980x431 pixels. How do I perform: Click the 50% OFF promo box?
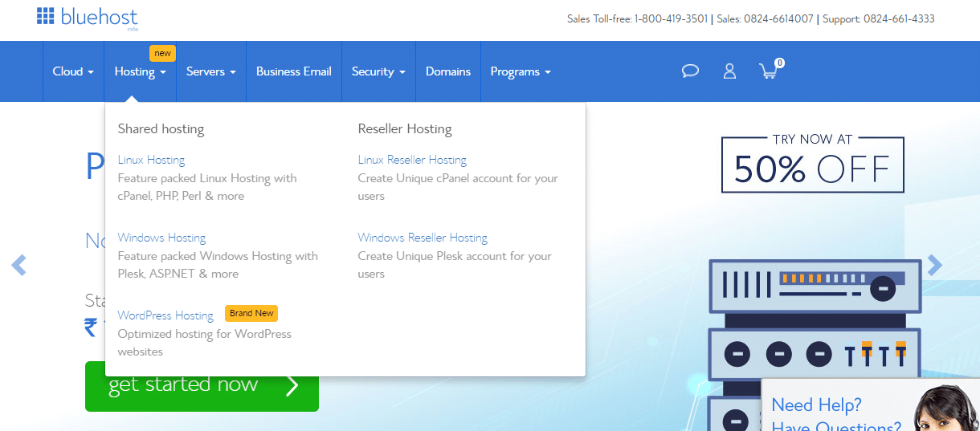[813, 164]
